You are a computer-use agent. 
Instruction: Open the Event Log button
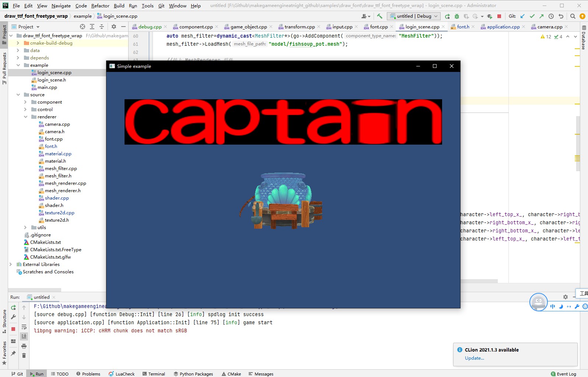pos(563,374)
